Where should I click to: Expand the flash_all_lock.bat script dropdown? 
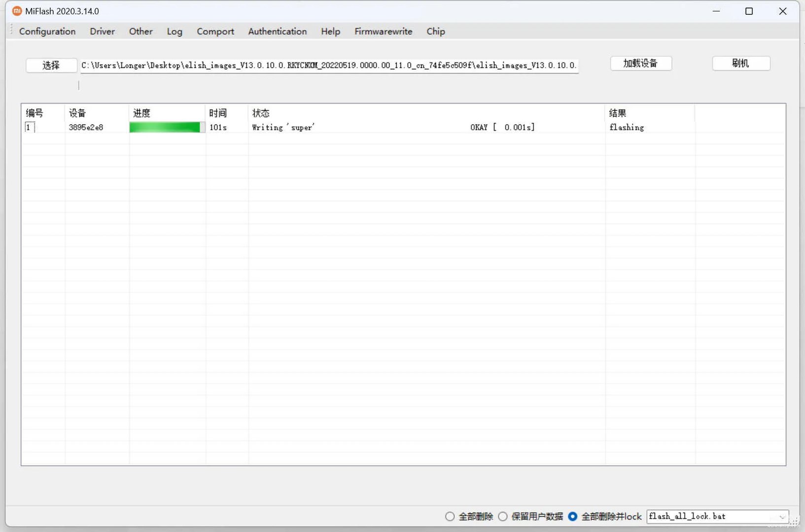pos(781,517)
